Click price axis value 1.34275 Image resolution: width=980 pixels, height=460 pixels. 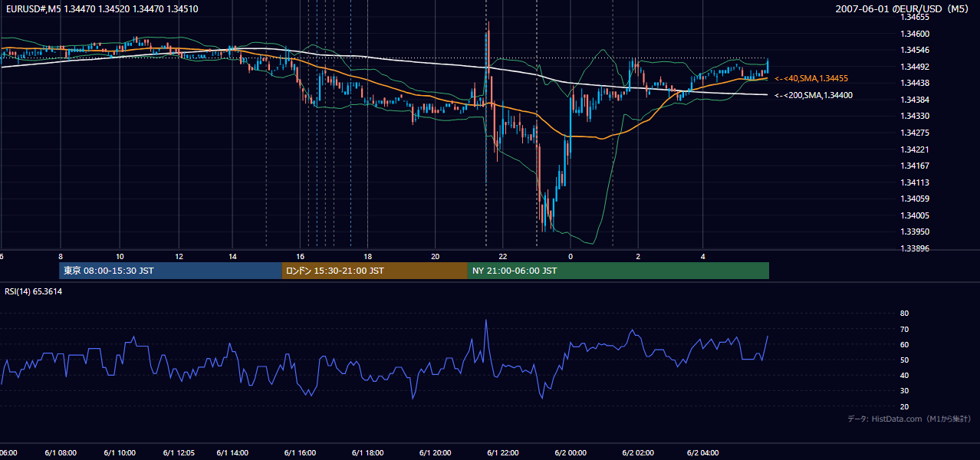pyautogui.click(x=915, y=133)
